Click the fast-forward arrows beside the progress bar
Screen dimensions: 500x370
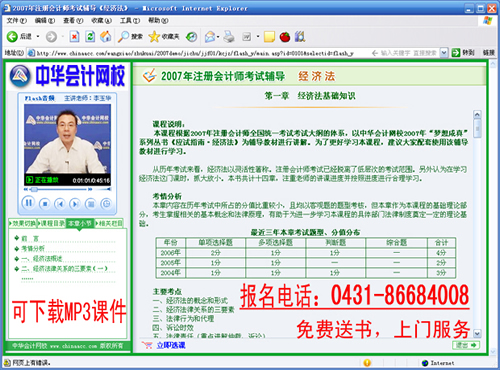(90, 189)
